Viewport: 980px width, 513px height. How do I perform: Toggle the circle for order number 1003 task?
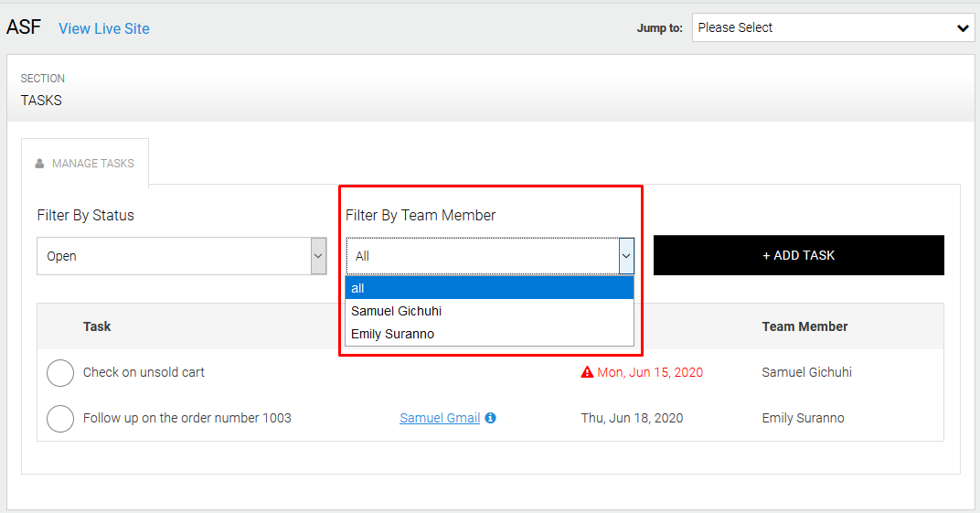pyautogui.click(x=60, y=419)
